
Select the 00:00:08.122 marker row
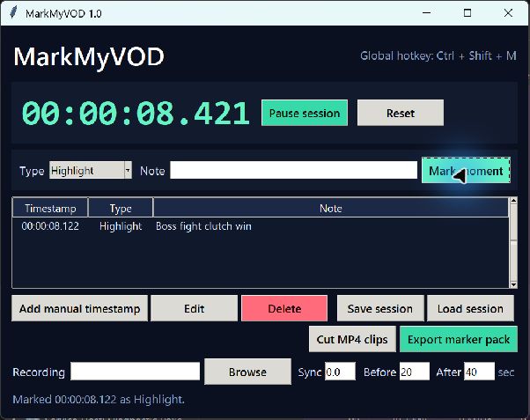click(x=261, y=226)
